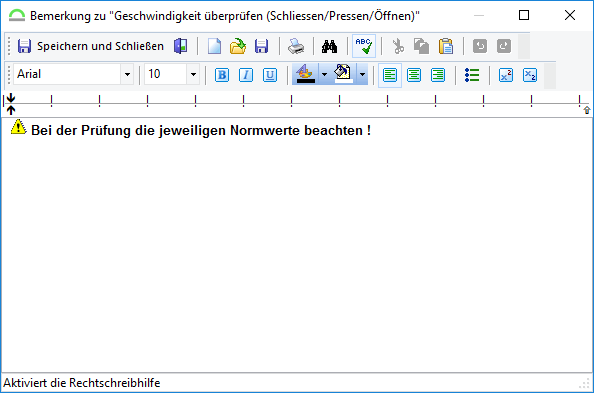Click the green app icon in title bar

[x=17, y=16]
